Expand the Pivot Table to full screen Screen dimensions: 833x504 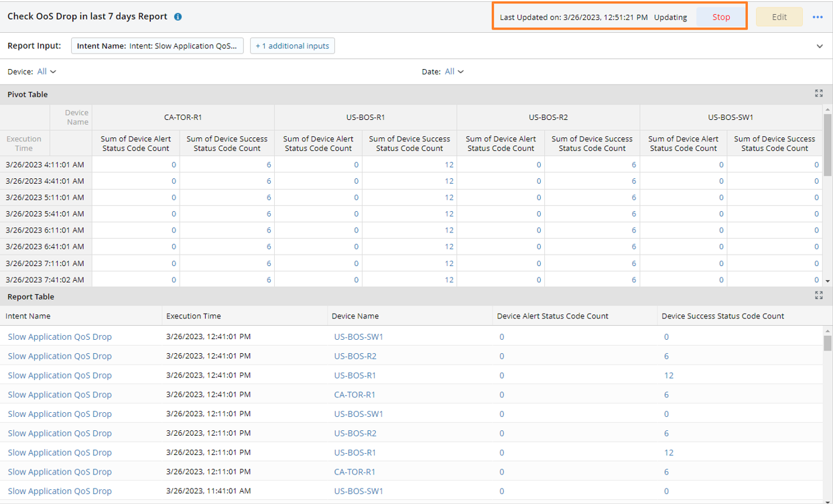point(818,94)
